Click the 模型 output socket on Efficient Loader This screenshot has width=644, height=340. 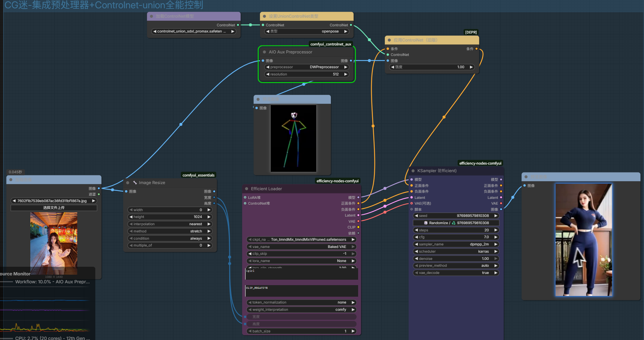tap(358, 197)
